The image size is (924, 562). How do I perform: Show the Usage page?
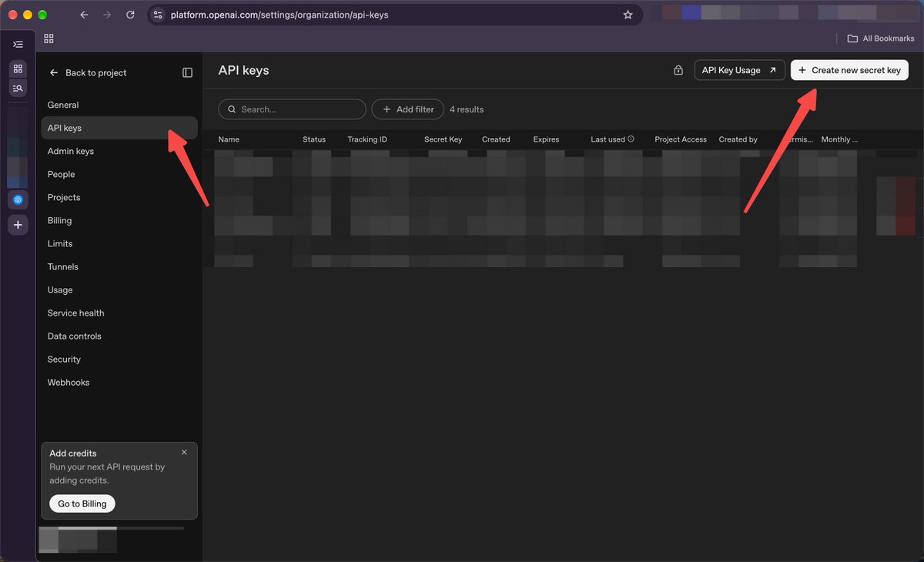pyautogui.click(x=119, y=289)
